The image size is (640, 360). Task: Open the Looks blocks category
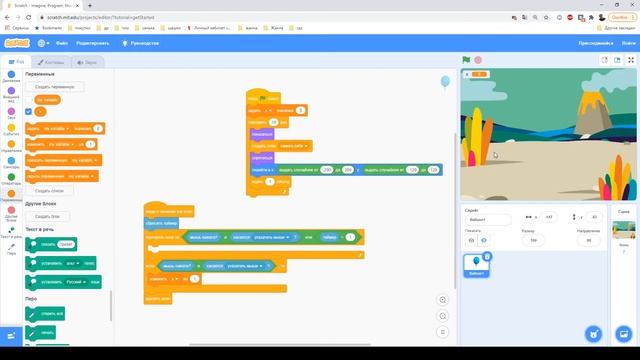[x=11, y=93]
